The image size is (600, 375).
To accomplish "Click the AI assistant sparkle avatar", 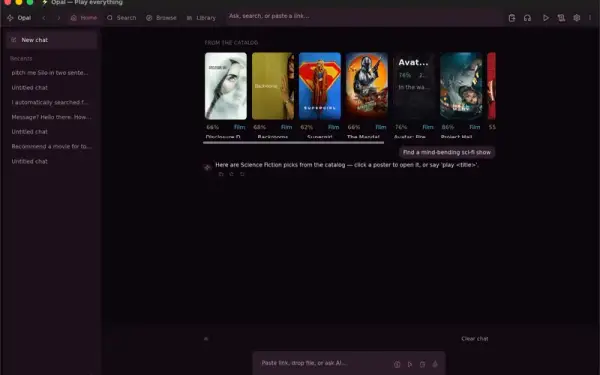I will coord(207,167).
